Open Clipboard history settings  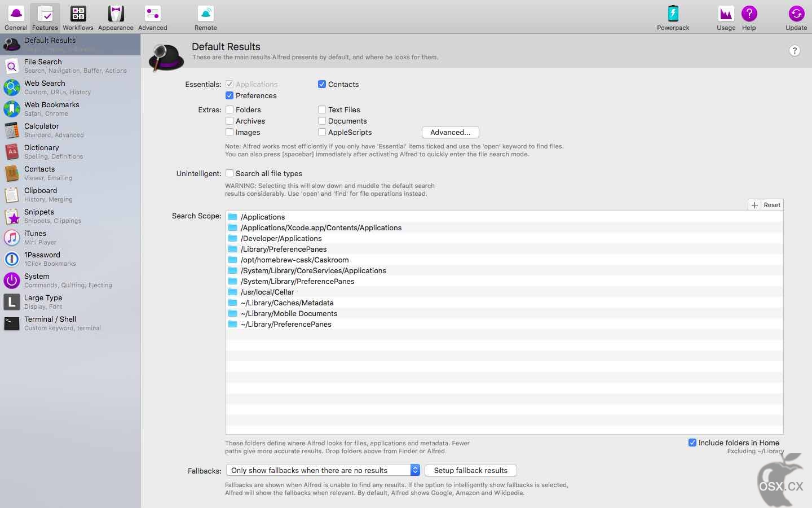[70, 195]
